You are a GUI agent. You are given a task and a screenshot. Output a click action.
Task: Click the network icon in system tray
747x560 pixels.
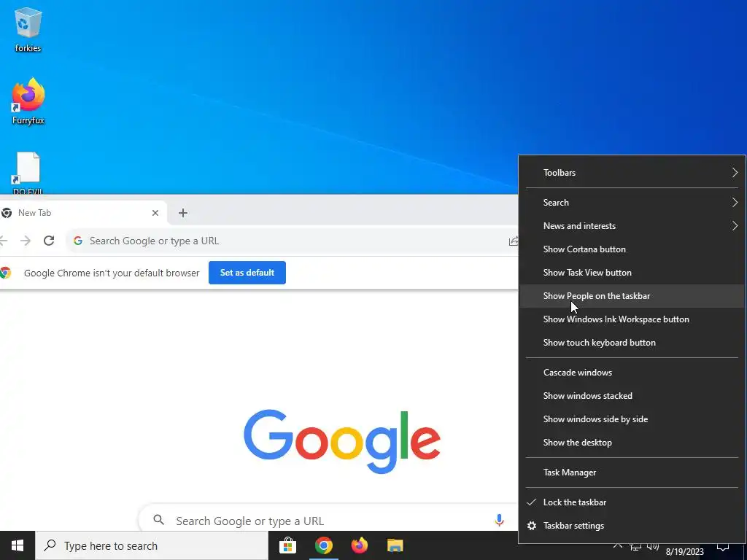pos(635,547)
